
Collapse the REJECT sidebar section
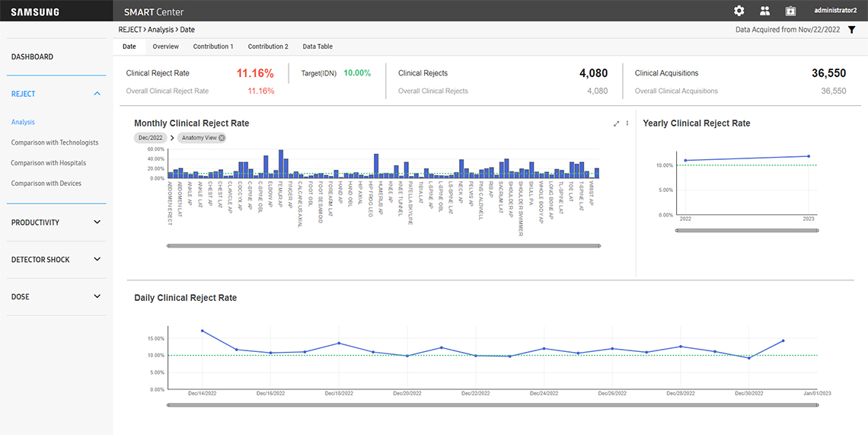click(x=97, y=94)
